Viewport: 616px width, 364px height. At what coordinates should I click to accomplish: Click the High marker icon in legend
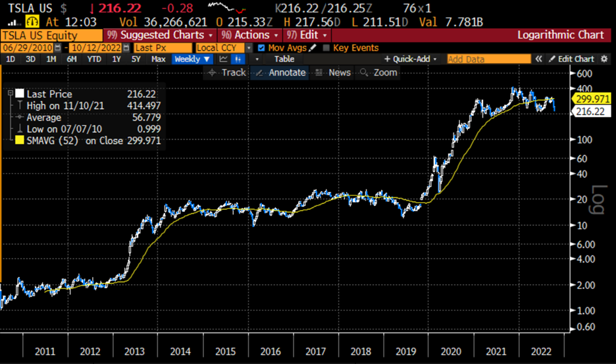pos(19,105)
